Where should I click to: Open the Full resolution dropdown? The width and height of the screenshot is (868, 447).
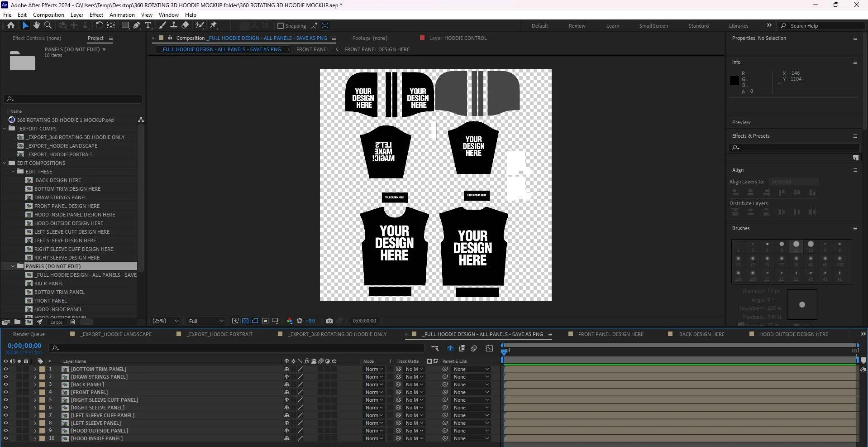(206, 321)
